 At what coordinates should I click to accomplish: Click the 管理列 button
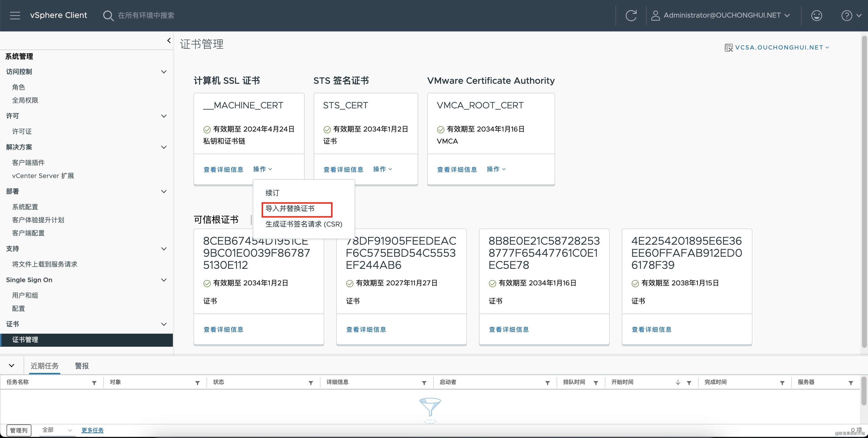tap(19, 430)
